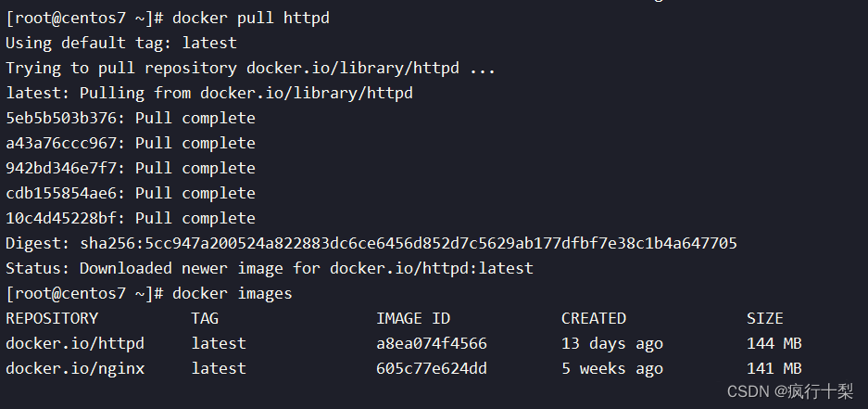
Task: Click the 'Using default tag: latest' line
Action: coord(121,44)
